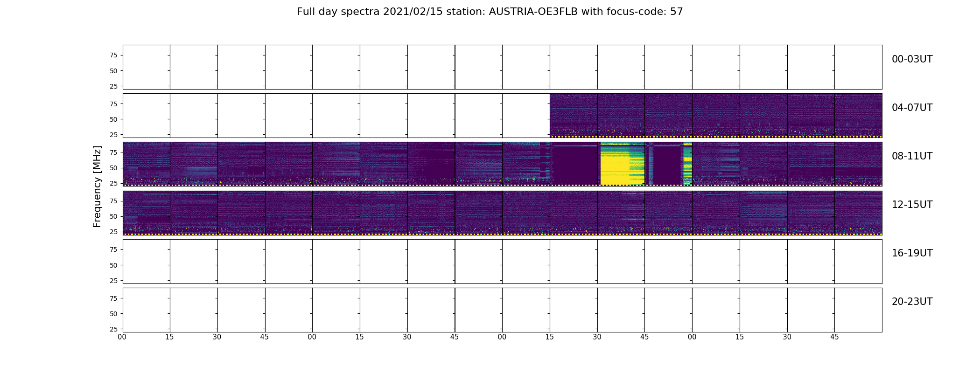Click the "50" frequency tick of the 00-03UT row
This screenshot has width=980, height=373.
coord(113,71)
